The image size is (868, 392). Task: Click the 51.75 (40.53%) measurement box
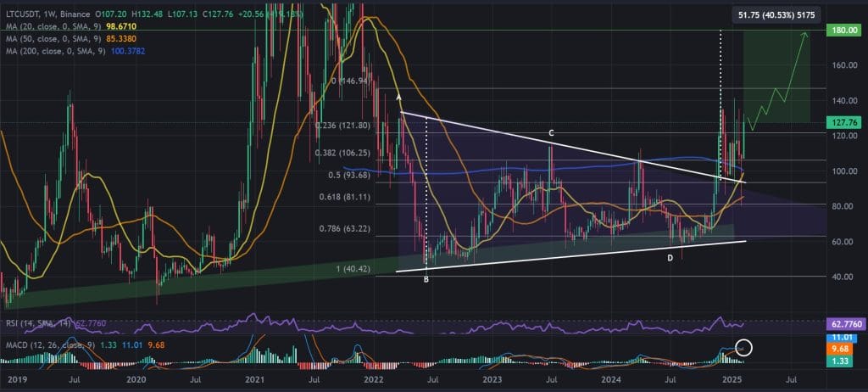(x=776, y=14)
